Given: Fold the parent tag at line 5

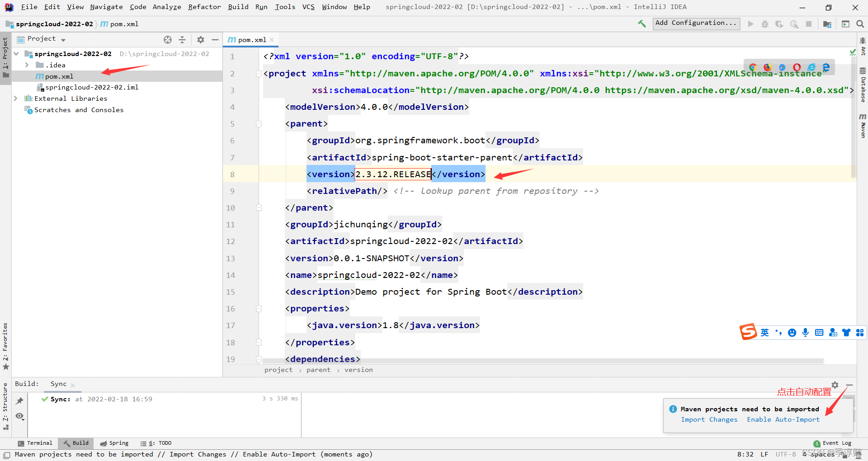Looking at the screenshot, I should tap(259, 124).
